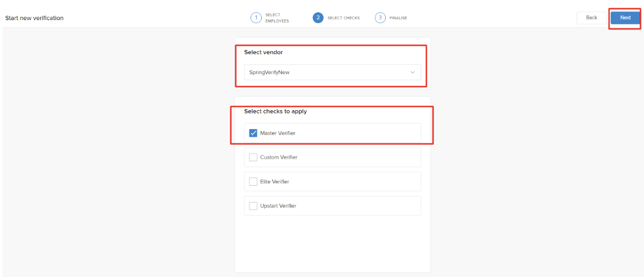Click step 3 circle icon

click(380, 18)
